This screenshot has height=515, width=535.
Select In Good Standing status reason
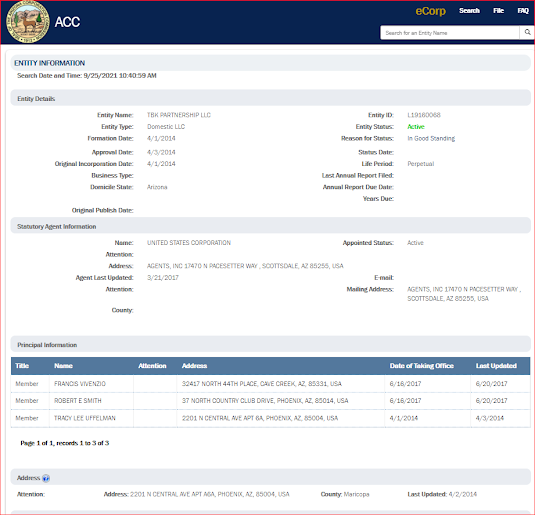pos(431,138)
